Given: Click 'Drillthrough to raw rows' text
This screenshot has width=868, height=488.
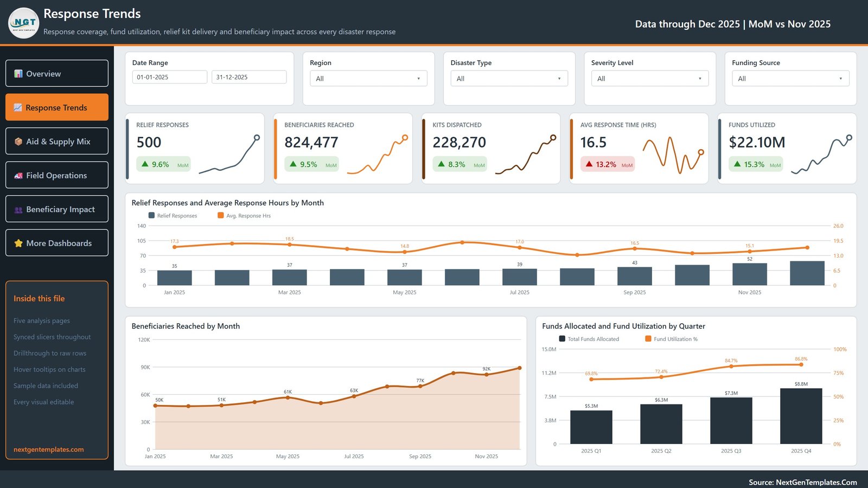Looking at the screenshot, I should point(50,353).
